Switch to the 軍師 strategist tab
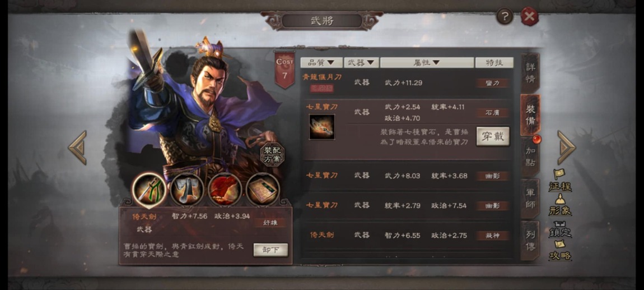This screenshot has width=644, height=290. [530, 199]
